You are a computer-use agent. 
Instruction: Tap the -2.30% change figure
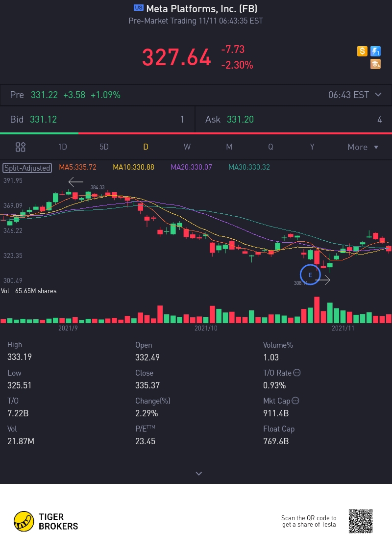(237, 65)
